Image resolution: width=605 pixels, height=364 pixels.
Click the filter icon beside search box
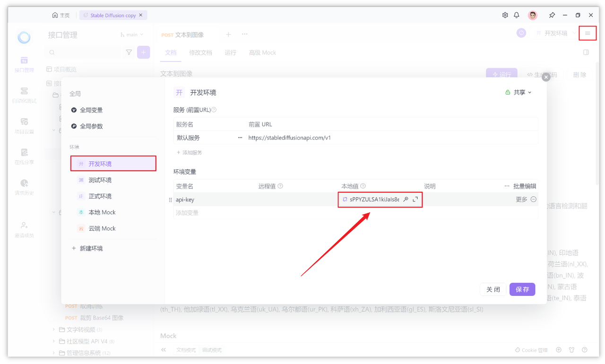point(129,52)
